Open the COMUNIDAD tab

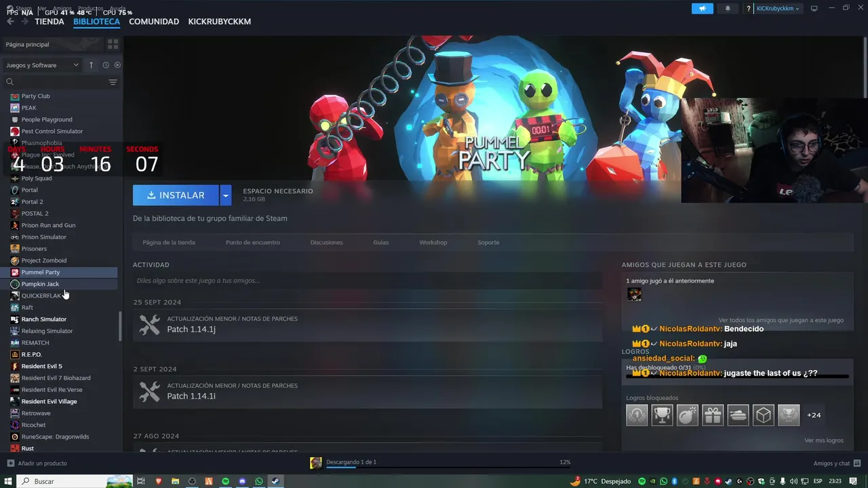click(x=154, y=22)
